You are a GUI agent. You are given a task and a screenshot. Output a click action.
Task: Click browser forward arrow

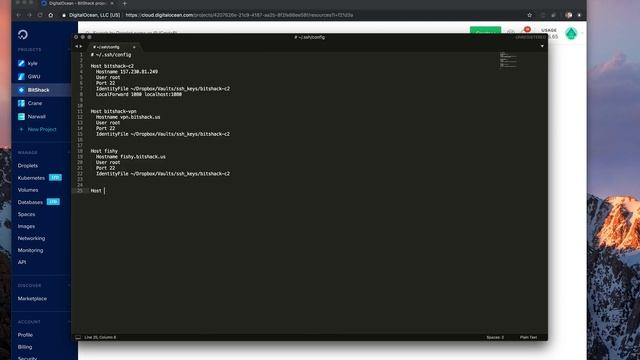(29, 15)
